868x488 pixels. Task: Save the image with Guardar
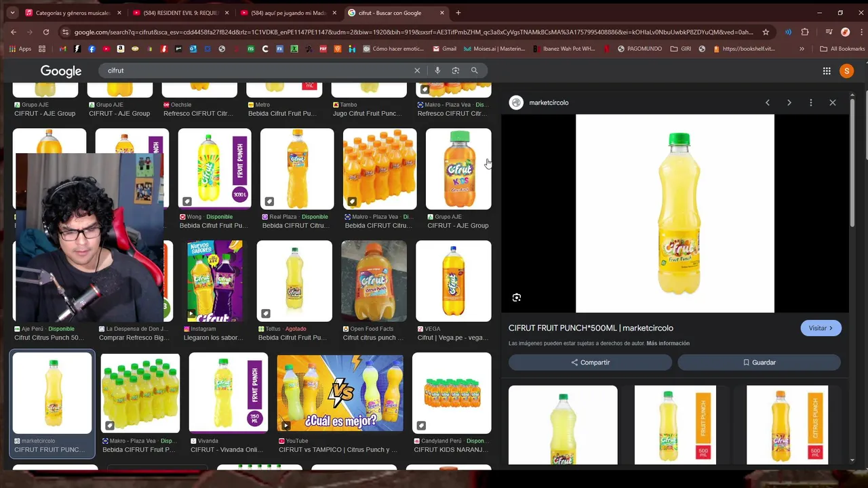pos(759,363)
